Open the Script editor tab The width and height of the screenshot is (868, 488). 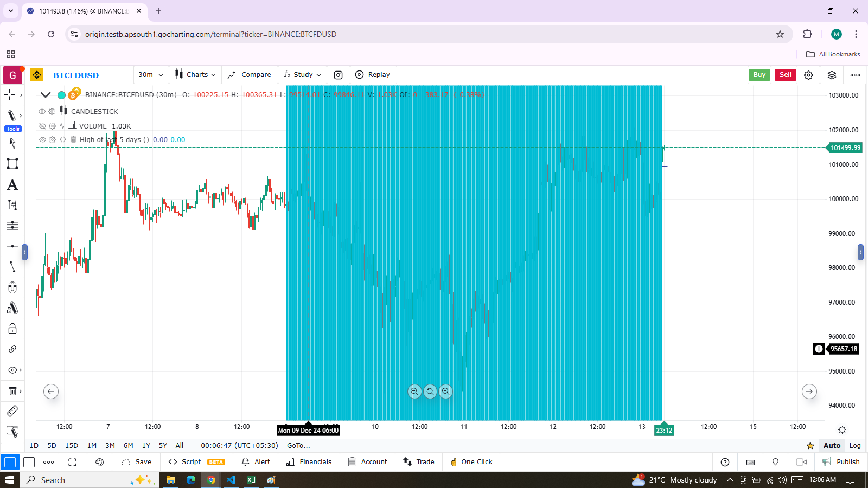pos(191,462)
